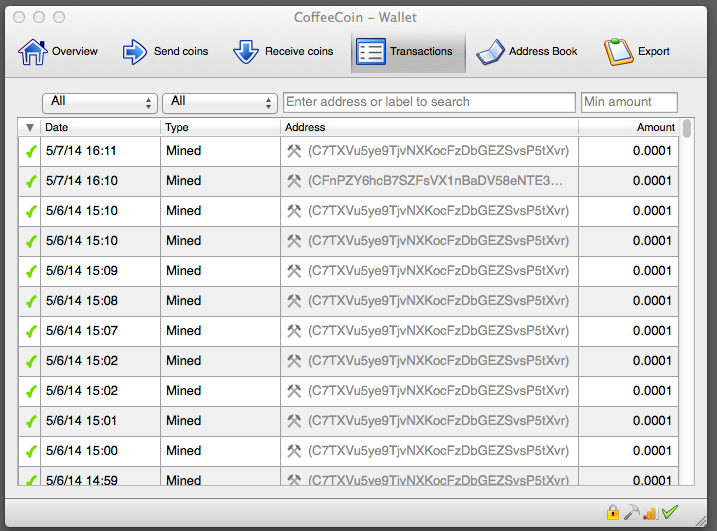Click confirmed checkmark for 5/6/14 15:08 row
717x531 pixels.
point(31,301)
